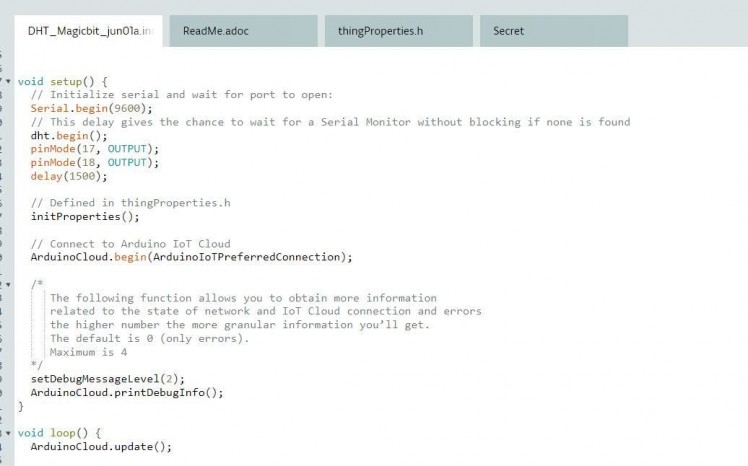Open the DHT_Magicbit_jun01a.ino tab
748x466 pixels.
point(88,31)
